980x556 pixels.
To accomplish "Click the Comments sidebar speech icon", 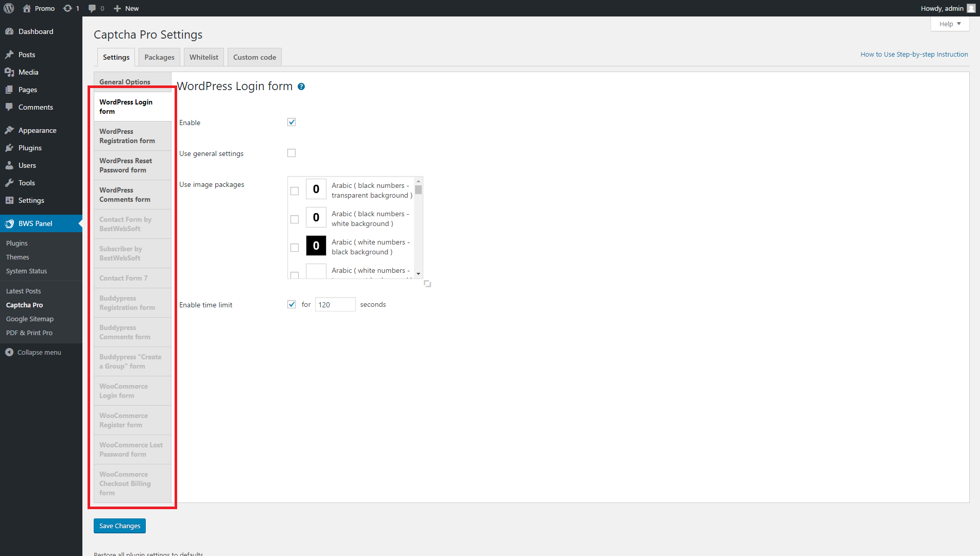I will (9, 107).
